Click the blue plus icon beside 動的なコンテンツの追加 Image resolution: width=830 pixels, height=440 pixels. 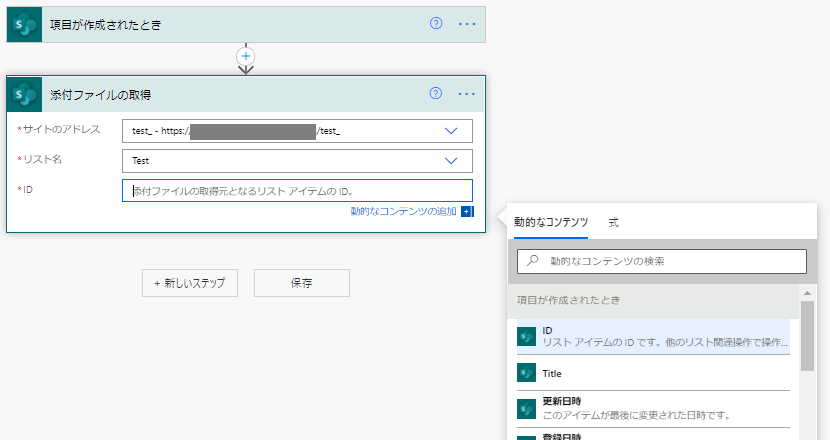point(467,211)
